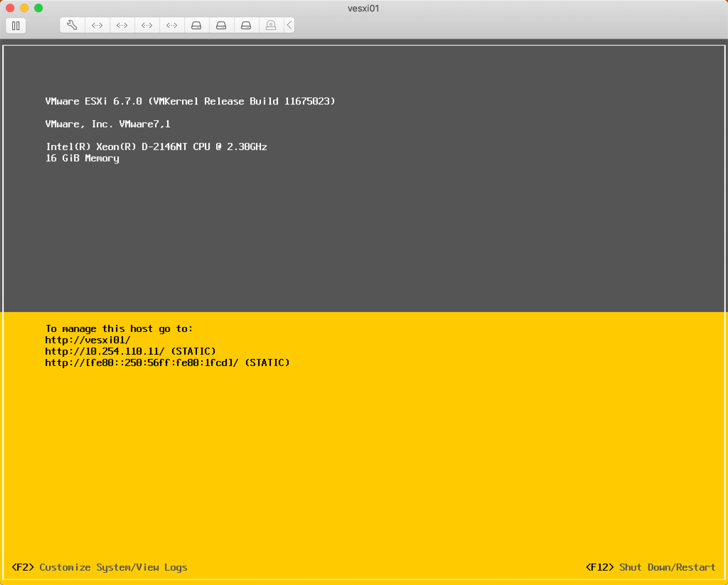Viewport: 728px width, 585px height.
Task: Click the F2 Customize System/View Logs label
Action: click(x=100, y=567)
